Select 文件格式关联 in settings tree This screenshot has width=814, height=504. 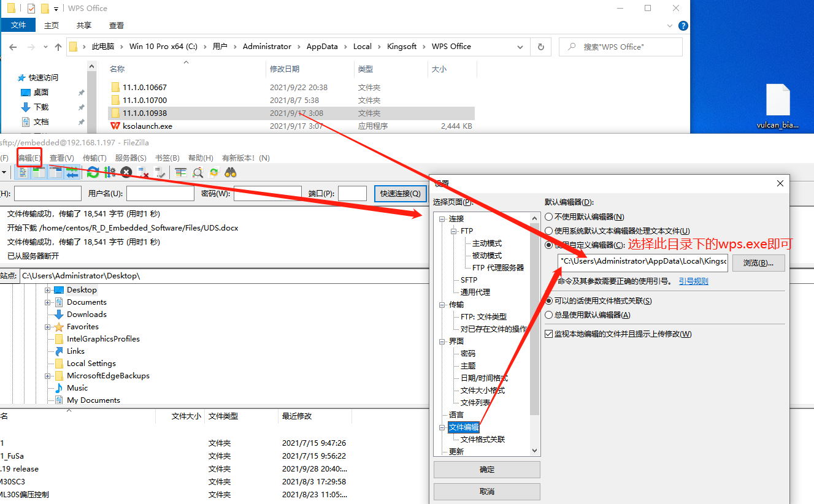click(483, 440)
